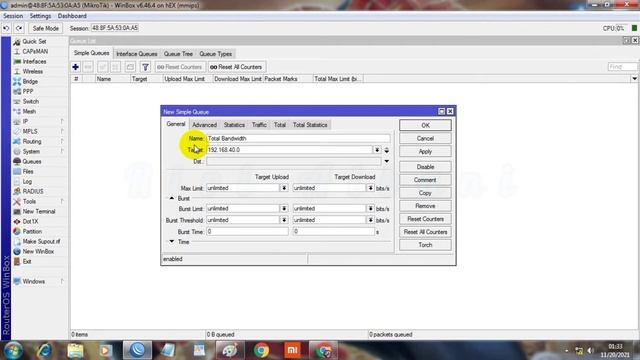Image resolution: width=640 pixels, height=360 pixels.
Task: Switch to the Statistics tab
Action: [x=234, y=125]
